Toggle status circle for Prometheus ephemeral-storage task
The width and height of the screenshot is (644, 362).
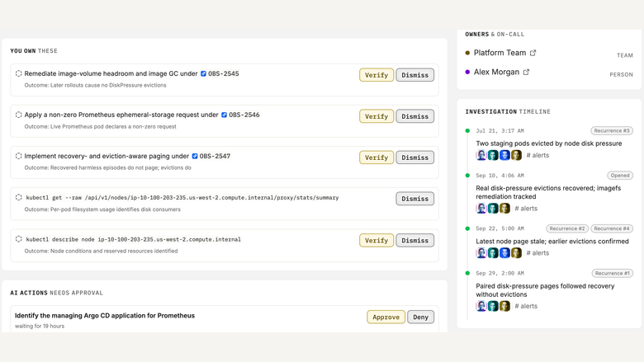coord(18,115)
